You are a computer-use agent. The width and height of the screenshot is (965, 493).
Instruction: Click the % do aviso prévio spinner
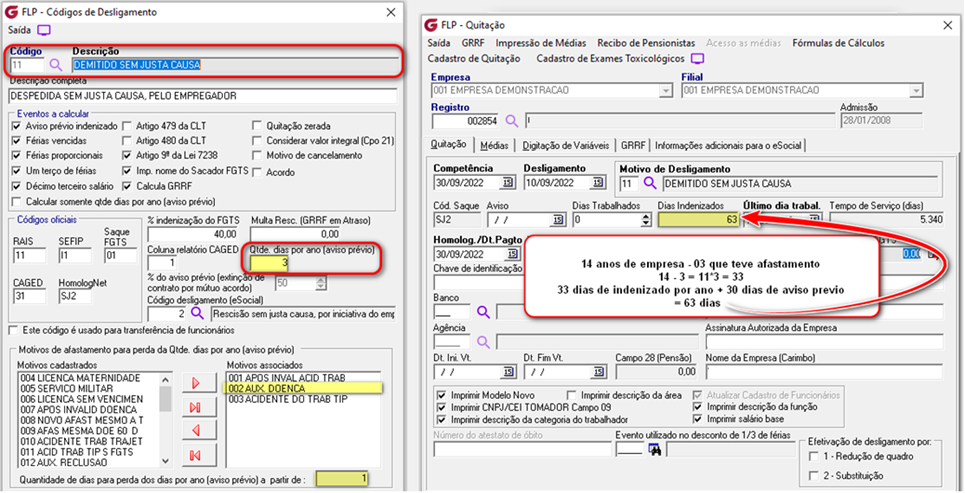tap(320, 283)
